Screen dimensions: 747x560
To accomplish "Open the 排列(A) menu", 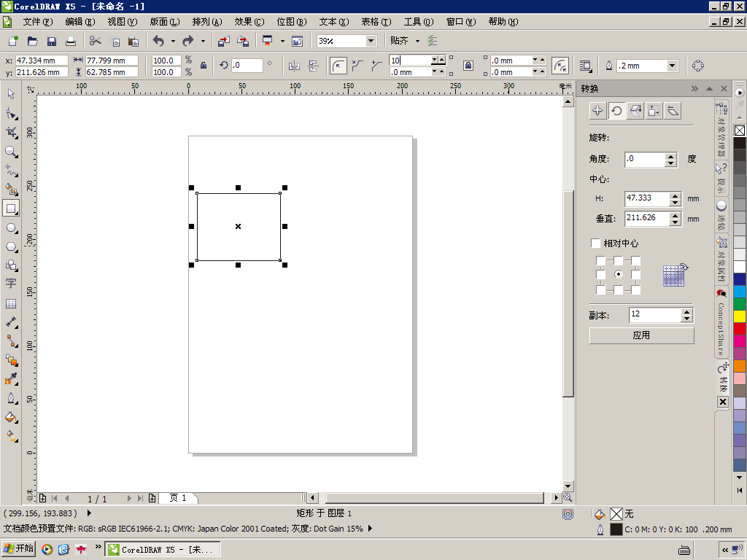I will click(207, 22).
